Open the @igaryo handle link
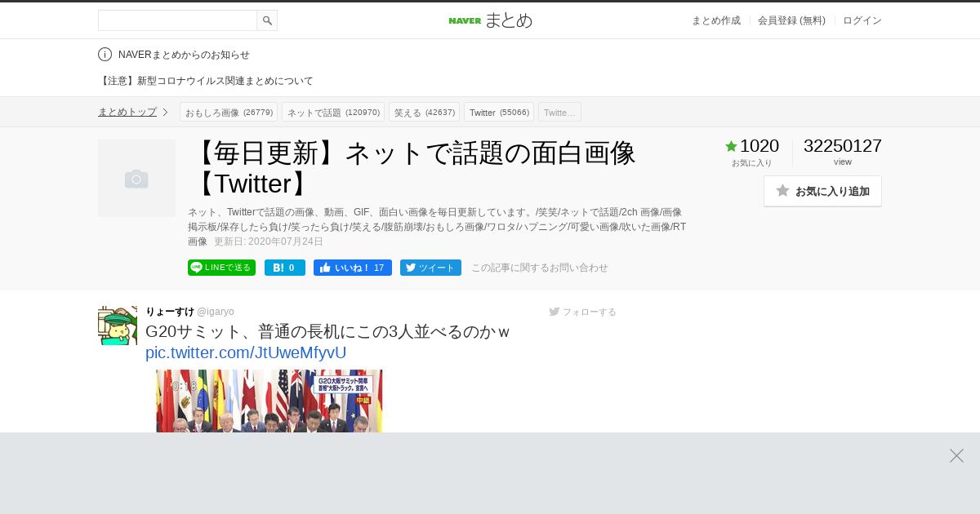The width and height of the screenshot is (980, 514). point(216,312)
